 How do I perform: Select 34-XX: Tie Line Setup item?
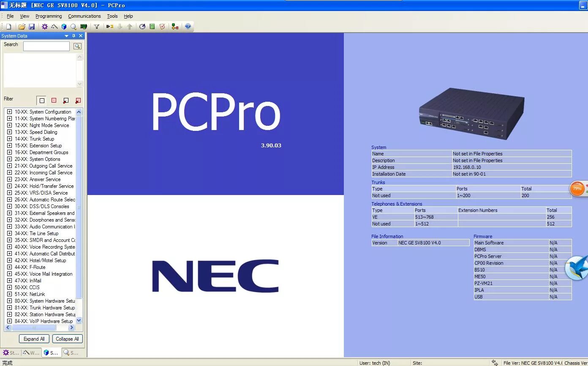[37, 233]
